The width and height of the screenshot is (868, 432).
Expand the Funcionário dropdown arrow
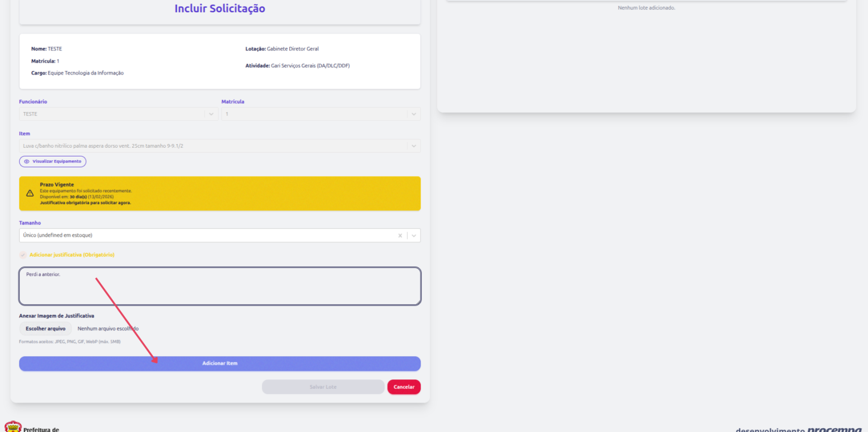(211, 114)
